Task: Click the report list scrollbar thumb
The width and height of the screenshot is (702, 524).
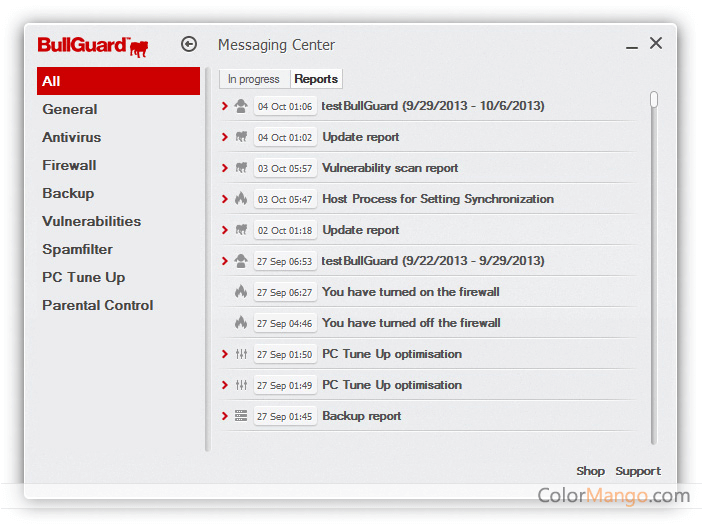Action: [x=654, y=99]
